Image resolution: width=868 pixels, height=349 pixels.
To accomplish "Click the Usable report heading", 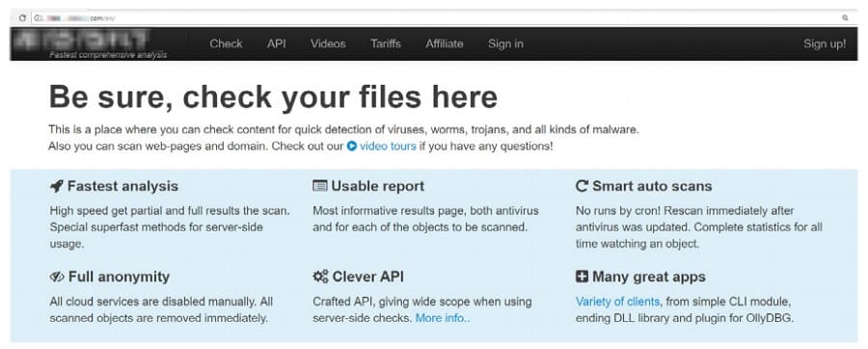I will (x=377, y=186).
